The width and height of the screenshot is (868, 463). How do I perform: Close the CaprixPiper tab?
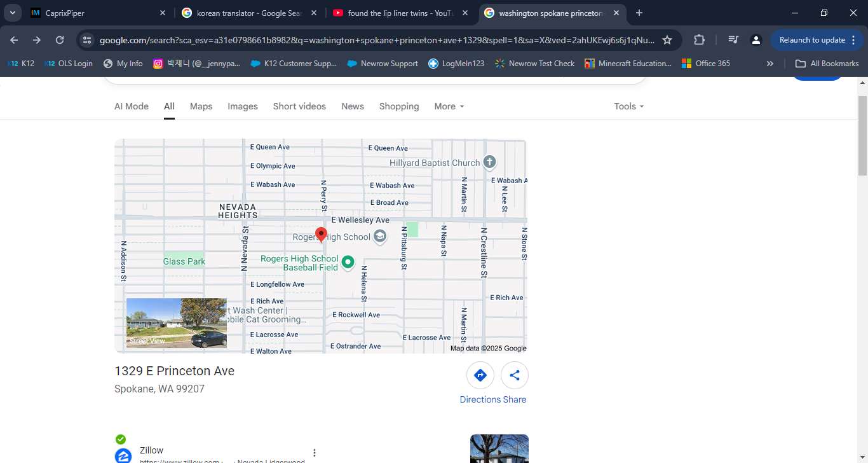click(163, 13)
